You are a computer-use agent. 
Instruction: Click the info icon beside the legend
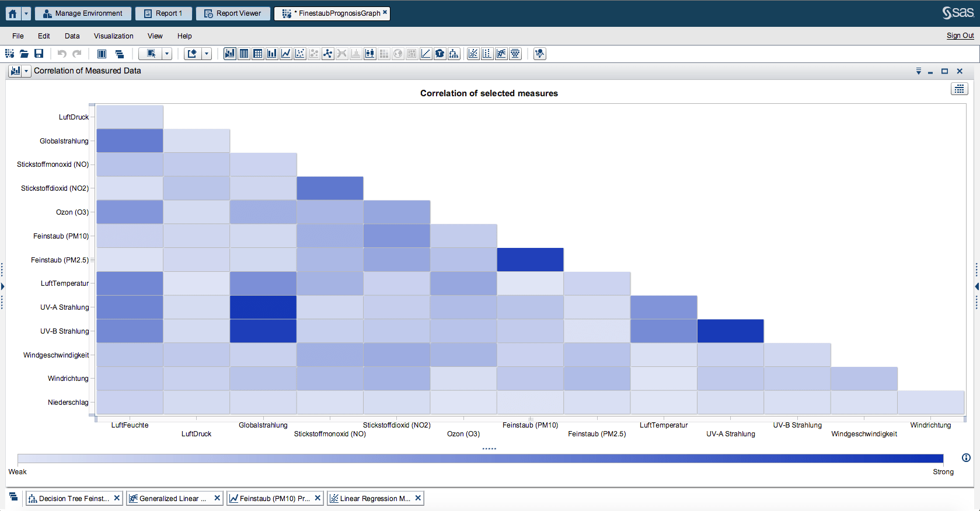[966, 458]
